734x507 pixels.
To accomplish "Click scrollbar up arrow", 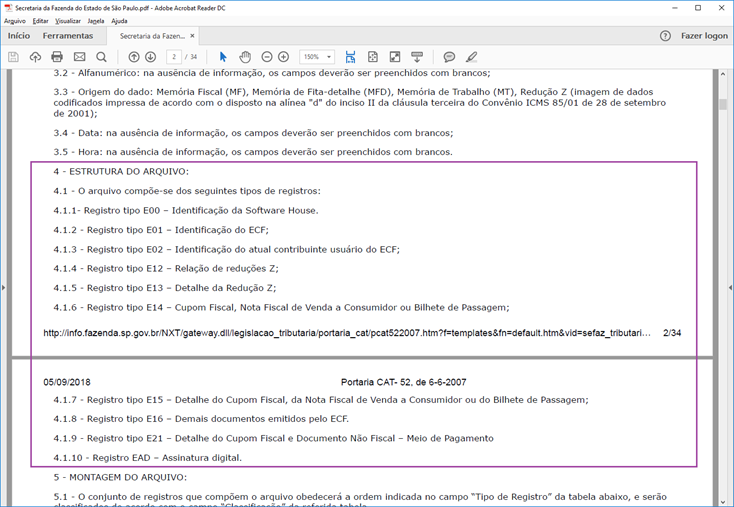I will coord(723,74).
